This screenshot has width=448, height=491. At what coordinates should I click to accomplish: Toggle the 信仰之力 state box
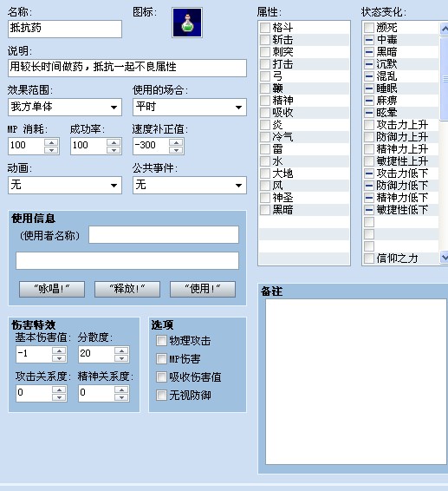tap(369, 259)
